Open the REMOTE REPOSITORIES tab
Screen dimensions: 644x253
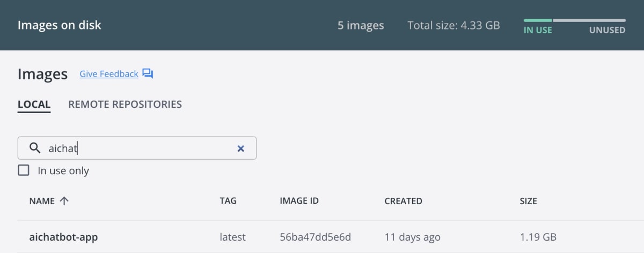125,105
